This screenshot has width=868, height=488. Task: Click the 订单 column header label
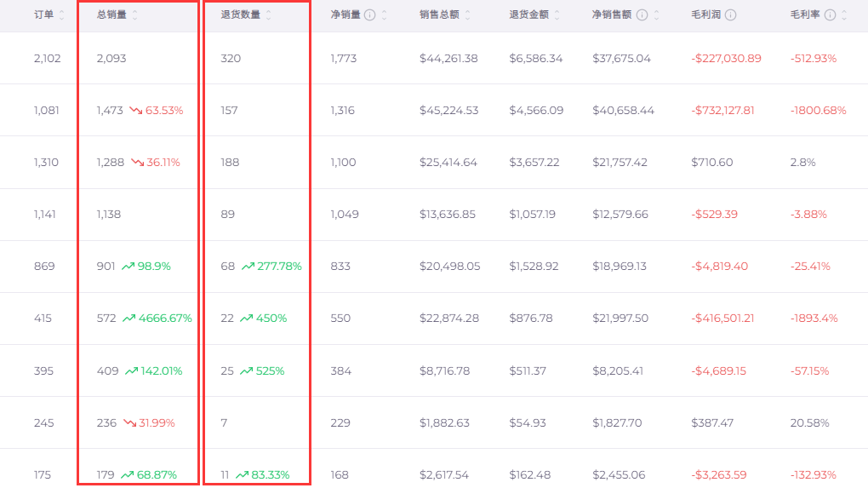coord(43,15)
